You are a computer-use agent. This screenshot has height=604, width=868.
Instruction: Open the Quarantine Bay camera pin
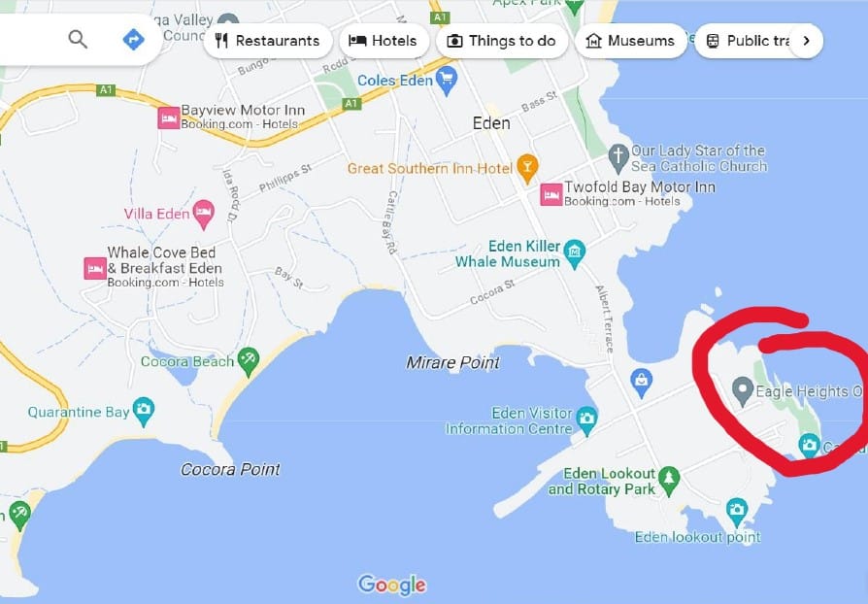(144, 412)
